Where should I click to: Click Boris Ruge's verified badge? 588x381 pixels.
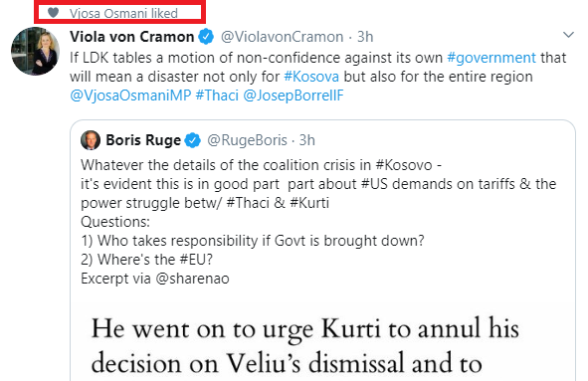(x=193, y=140)
